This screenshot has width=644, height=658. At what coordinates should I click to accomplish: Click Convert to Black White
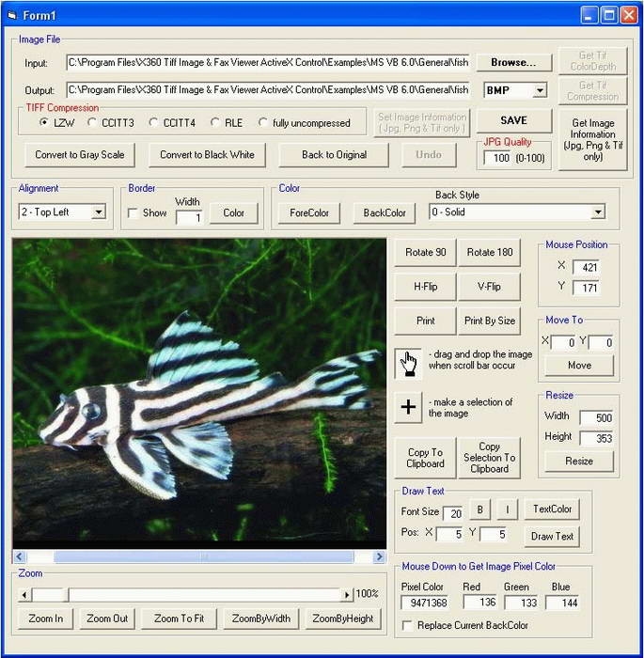pyautogui.click(x=208, y=155)
